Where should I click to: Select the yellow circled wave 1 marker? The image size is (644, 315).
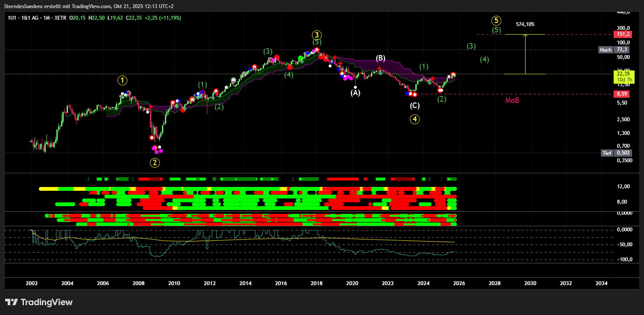[123, 80]
